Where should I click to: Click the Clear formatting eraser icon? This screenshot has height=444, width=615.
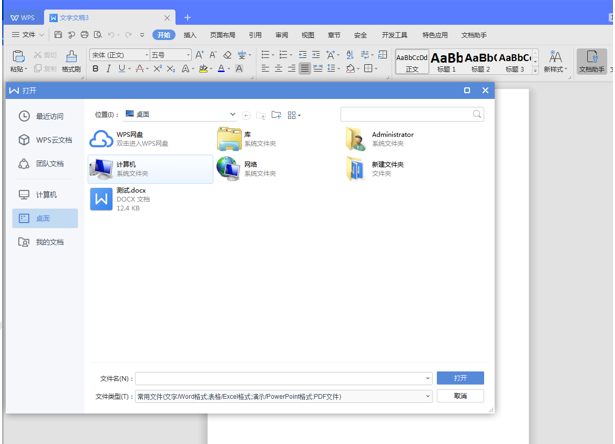pyautogui.click(x=227, y=55)
